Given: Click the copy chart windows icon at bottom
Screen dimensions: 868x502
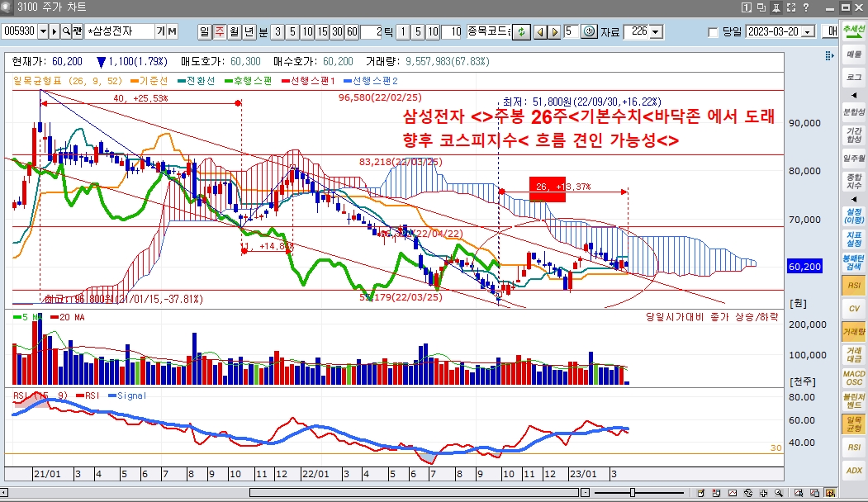Looking at the screenshot, I should pos(814,493).
